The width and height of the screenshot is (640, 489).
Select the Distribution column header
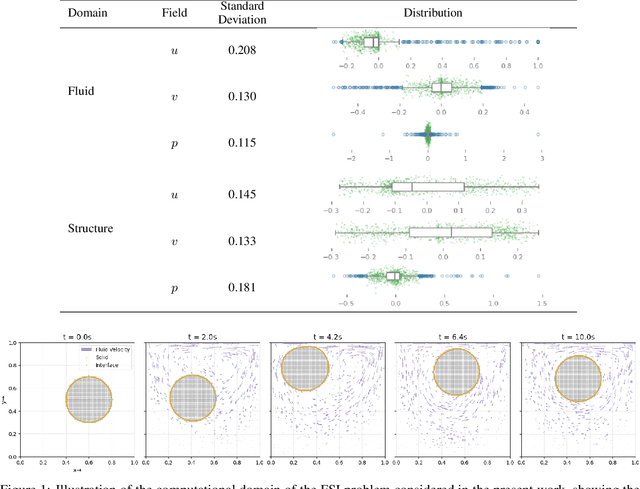[x=434, y=15]
